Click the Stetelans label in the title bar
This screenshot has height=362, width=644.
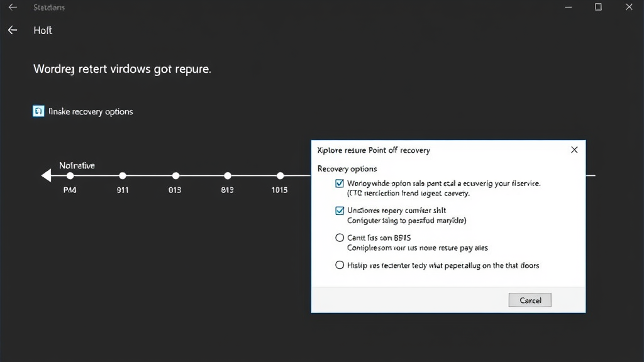point(49,7)
